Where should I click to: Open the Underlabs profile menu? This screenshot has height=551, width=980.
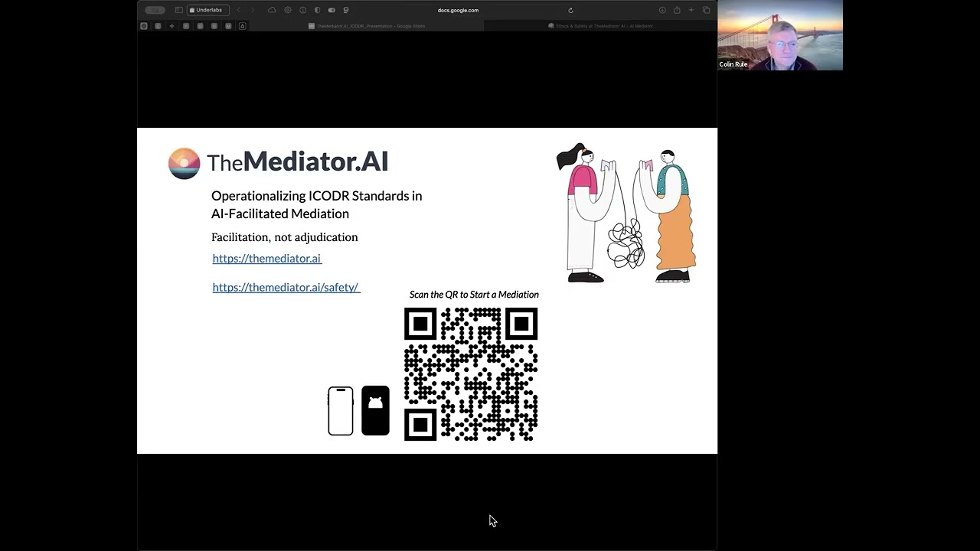pos(208,10)
